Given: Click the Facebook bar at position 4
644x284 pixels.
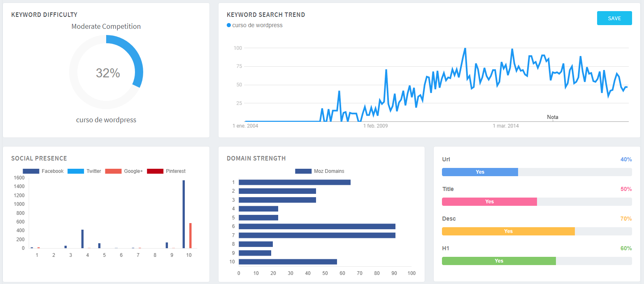Looking at the screenshot, I should coord(82,239).
